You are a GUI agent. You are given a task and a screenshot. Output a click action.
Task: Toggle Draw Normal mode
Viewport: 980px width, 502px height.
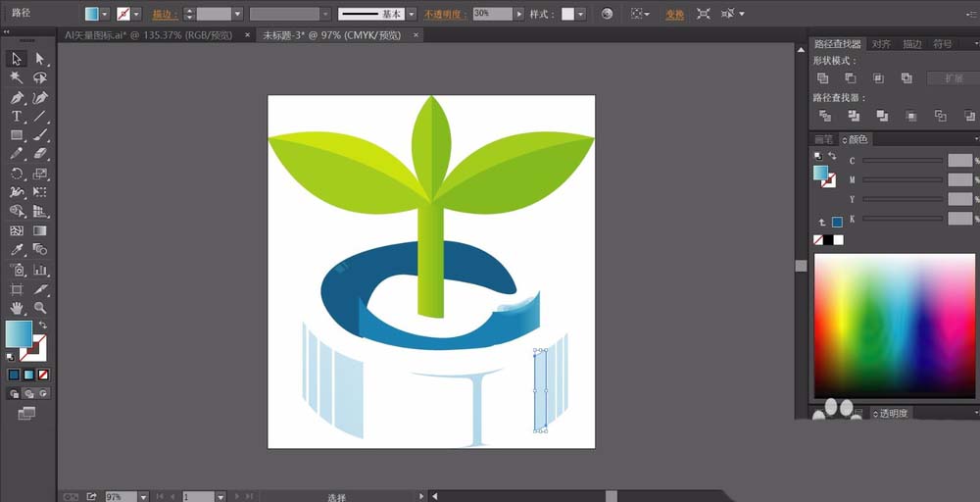pyautogui.click(x=15, y=394)
